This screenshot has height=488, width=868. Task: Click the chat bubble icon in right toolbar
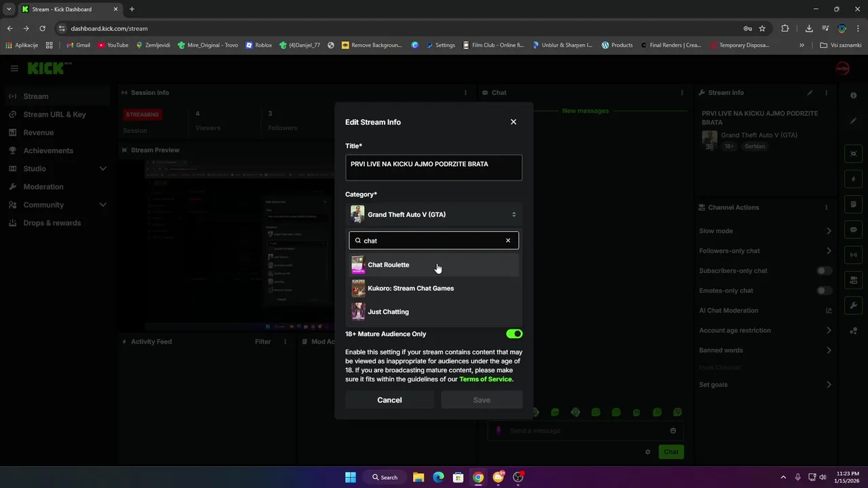(x=854, y=230)
